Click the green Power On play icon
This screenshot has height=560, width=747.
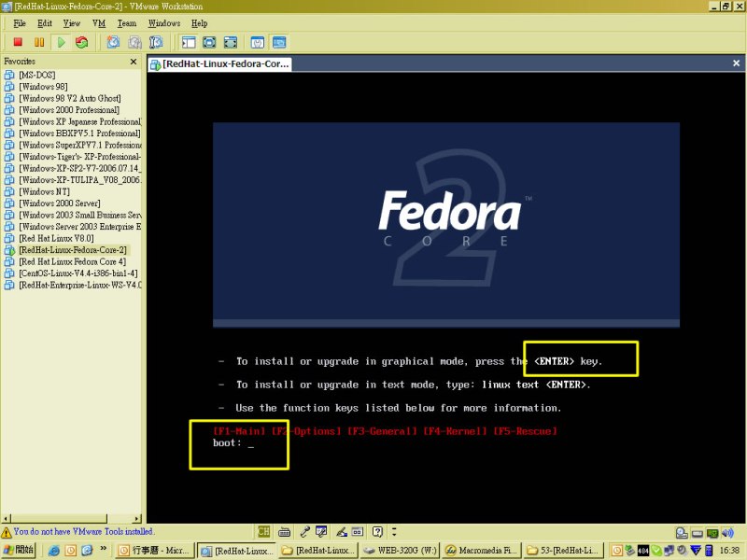pyautogui.click(x=61, y=42)
